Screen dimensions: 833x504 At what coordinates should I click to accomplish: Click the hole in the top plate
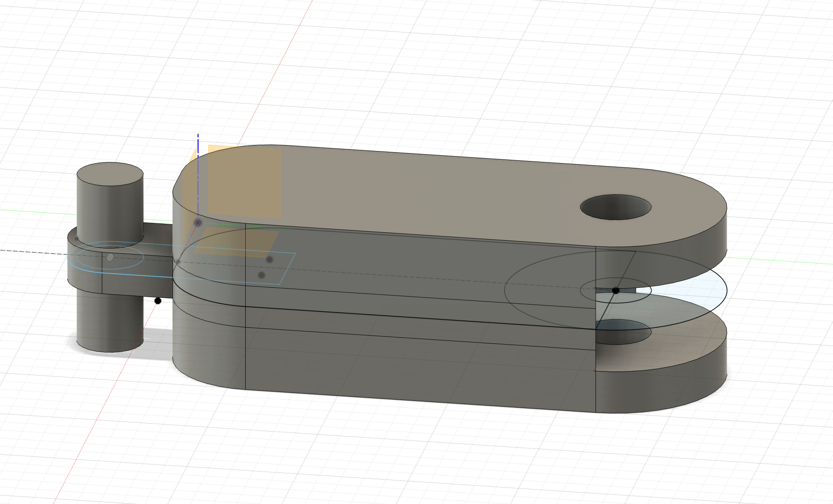click(615, 207)
